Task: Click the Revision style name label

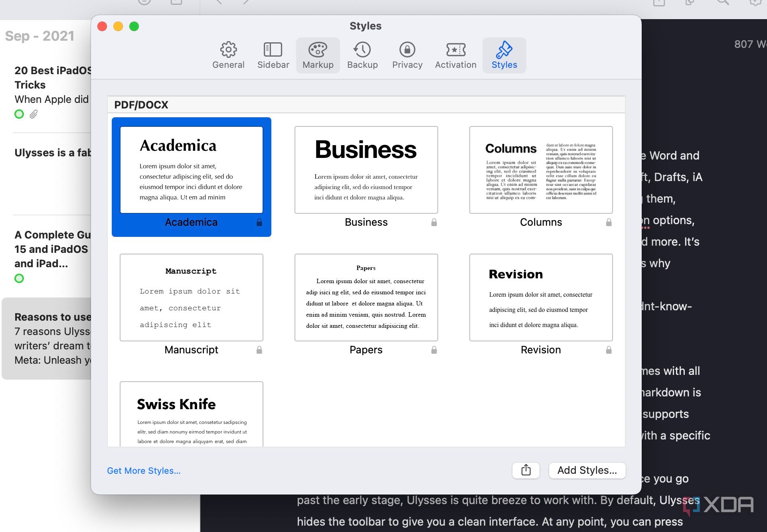Action: [x=541, y=350]
